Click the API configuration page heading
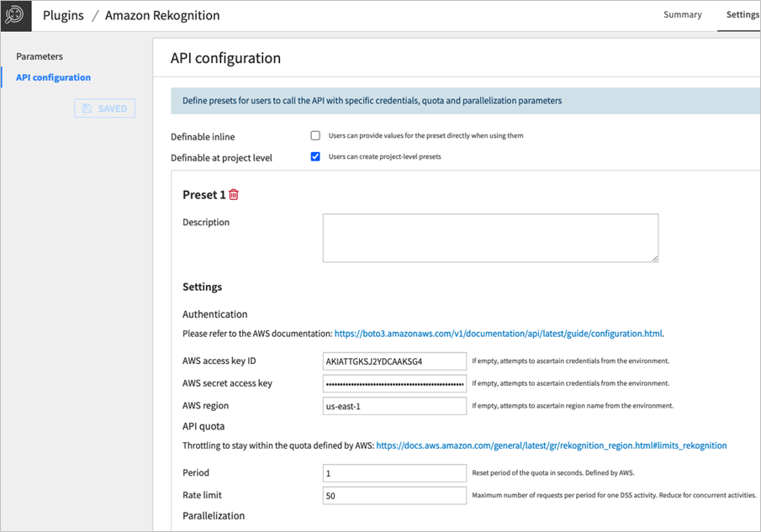 pyautogui.click(x=225, y=58)
